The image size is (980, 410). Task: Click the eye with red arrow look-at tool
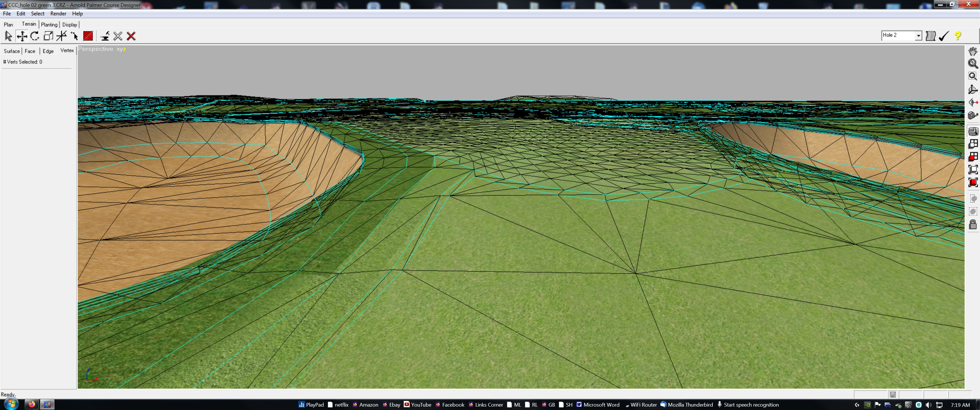pyautogui.click(x=973, y=102)
